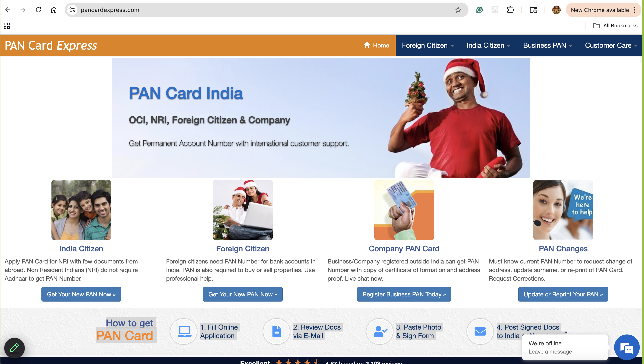Open the Extensions puzzle icon
Viewport: 644px width, 364px height.
(x=511, y=10)
